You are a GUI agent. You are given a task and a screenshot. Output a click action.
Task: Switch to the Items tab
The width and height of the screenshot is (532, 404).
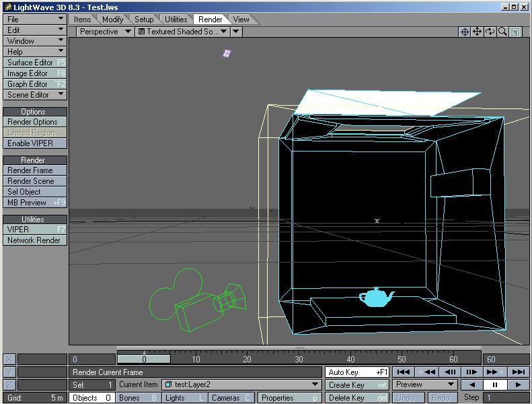pos(83,20)
